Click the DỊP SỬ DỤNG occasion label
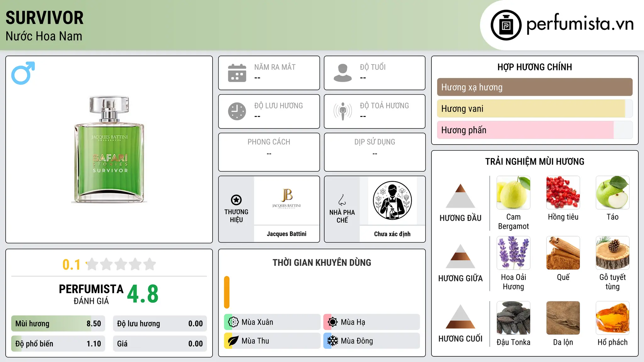The image size is (644, 362). [x=375, y=142]
